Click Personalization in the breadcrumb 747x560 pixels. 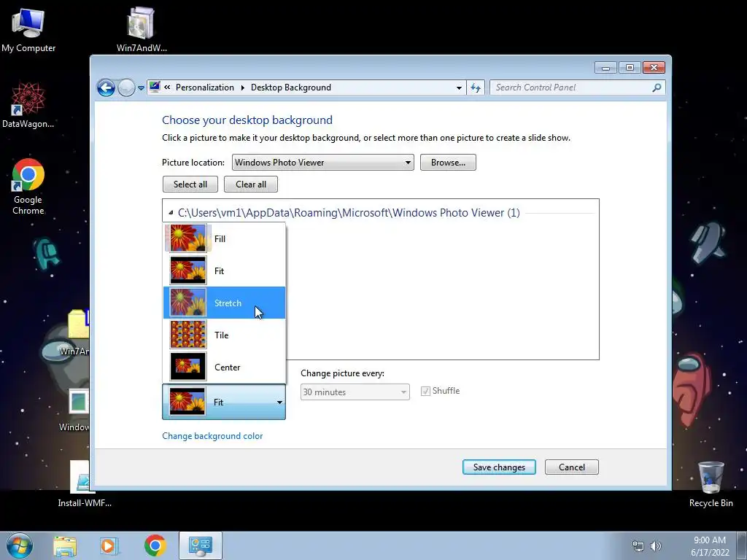(x=205, y=87)
